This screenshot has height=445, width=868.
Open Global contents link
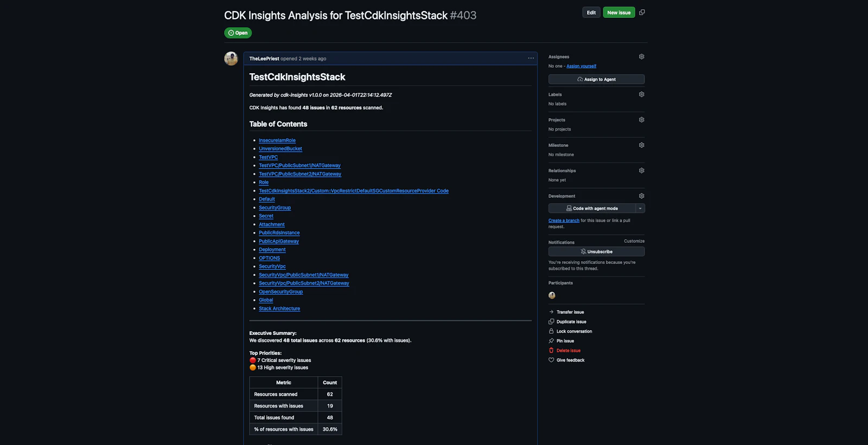pos(266,300)
